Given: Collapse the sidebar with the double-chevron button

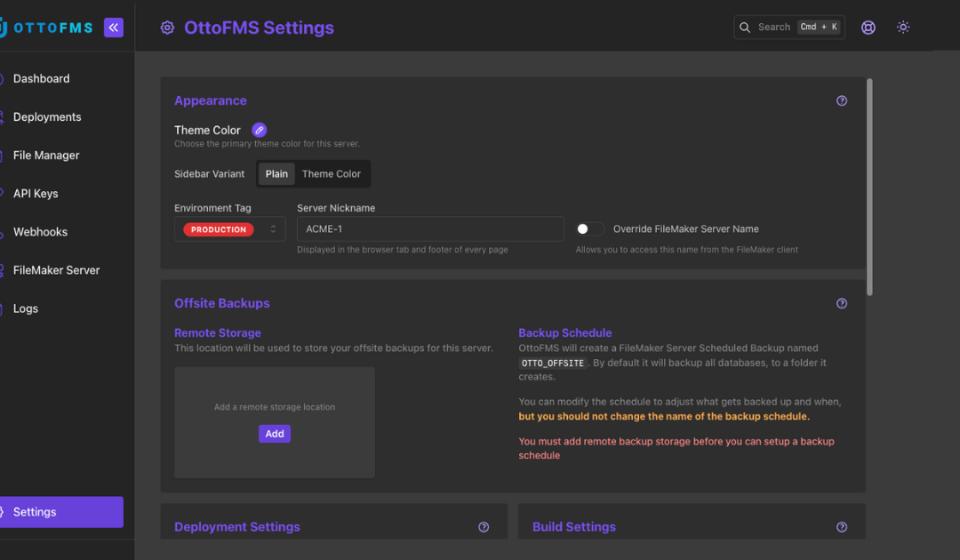Looking at the screenshot, I should point(113,28).
